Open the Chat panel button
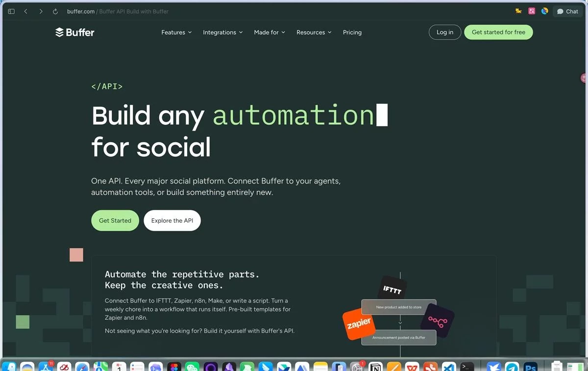Screen dimensions: 588x371 567,11
